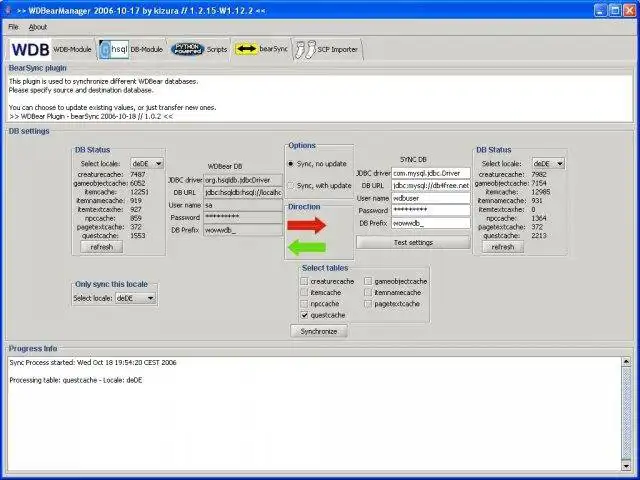Click the 'Sync Process started' log line
Screen dimensions: 640x480
coord(93,362)
